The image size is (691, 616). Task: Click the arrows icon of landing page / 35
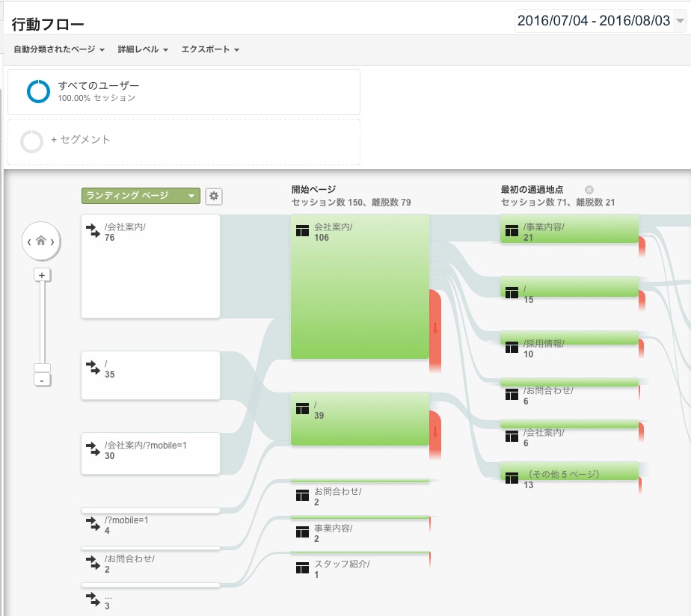(x=93, y=368)
